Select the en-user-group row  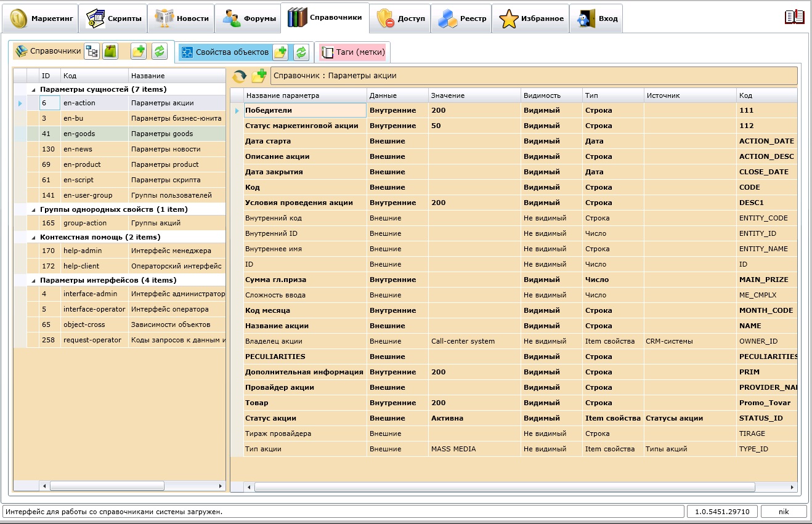(x=120, y=195)
